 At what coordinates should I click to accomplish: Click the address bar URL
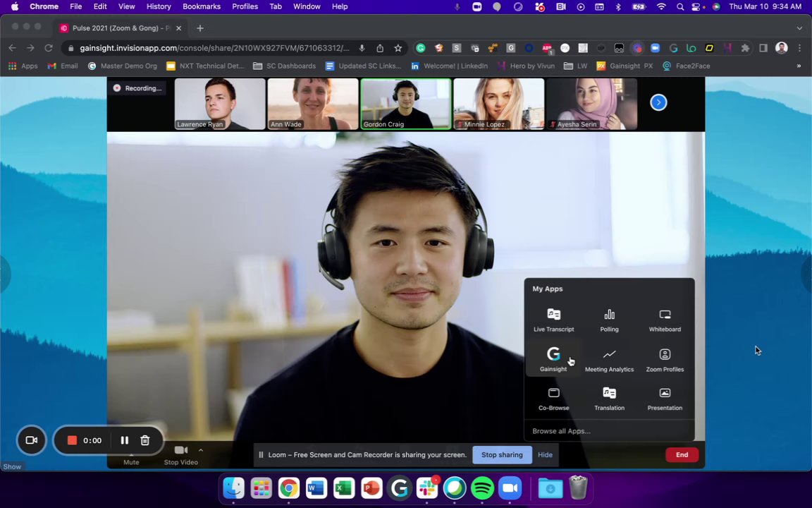pyautogui.click(x=214, y=48)
